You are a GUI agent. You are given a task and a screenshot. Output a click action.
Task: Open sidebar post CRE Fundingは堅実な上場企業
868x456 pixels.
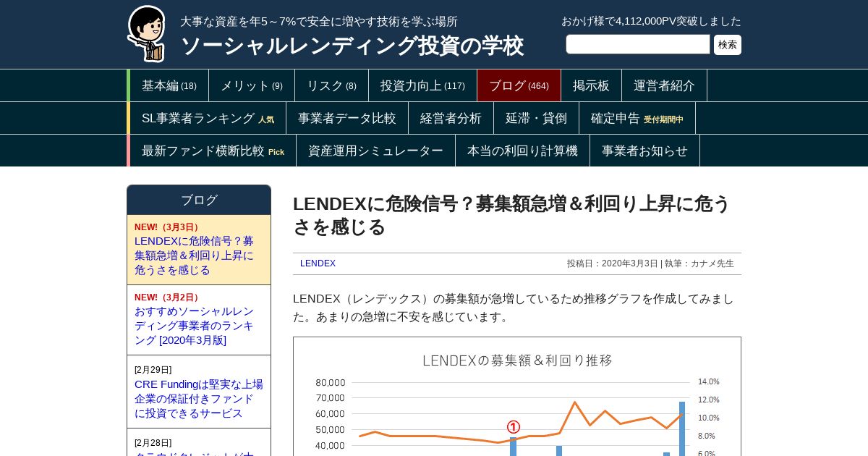[x=199, y=392]
